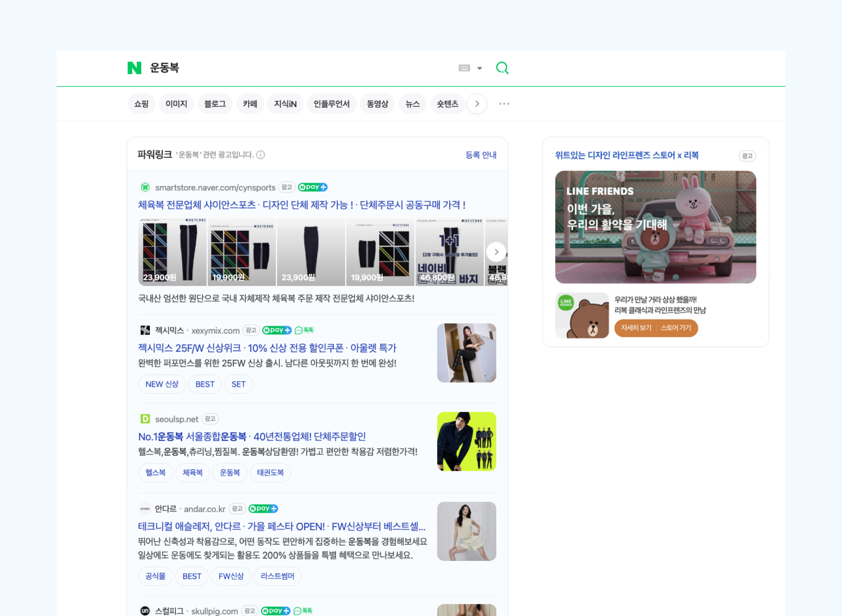Click the 태권도복 chip
842x616 pixels.
click(x=270, y=473)
